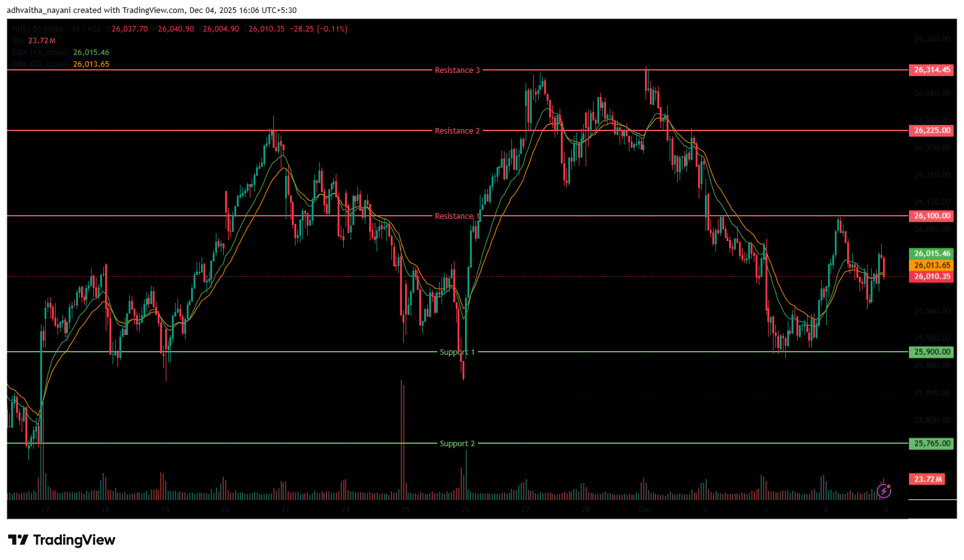Click the green 25,765.00 price tag
The height and width of the screenshot is (560, 964).
[931, 443]
